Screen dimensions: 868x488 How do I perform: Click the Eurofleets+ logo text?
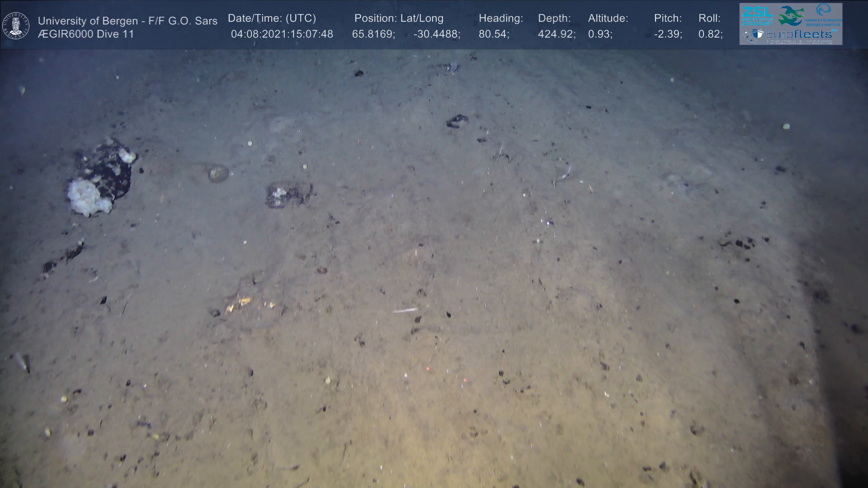click(x=799, y=34)
